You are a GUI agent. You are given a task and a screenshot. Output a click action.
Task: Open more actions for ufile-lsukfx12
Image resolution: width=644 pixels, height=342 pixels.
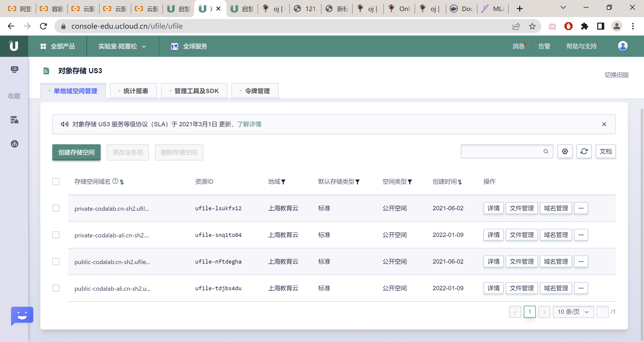[x=581, y=208]
